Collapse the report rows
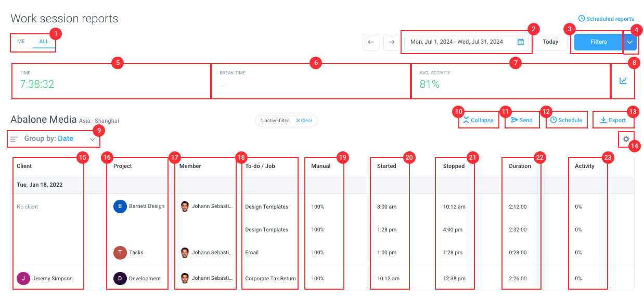 pyautogui.click(x=479, y=120)
